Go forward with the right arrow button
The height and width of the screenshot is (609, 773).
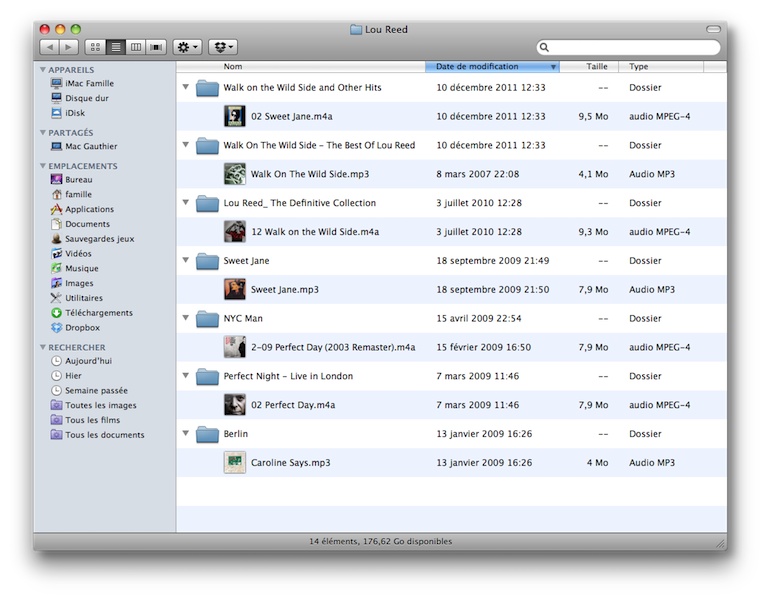point(69,47)
